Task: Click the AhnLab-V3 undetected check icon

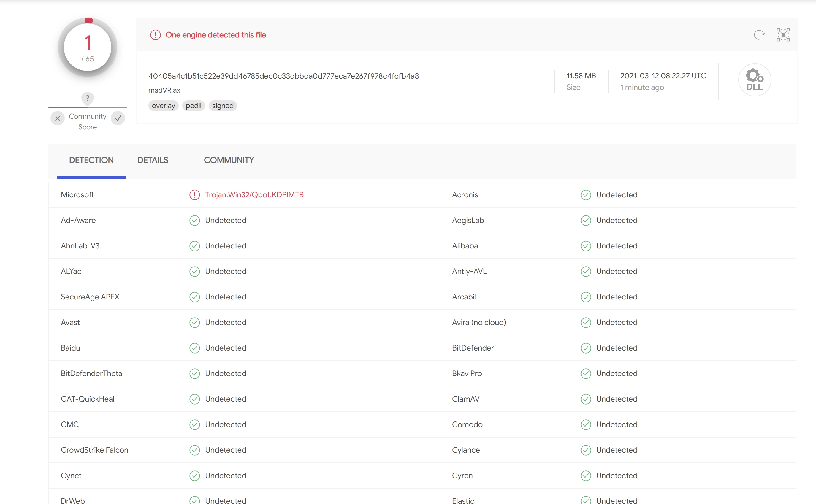Action: (195, 246)
